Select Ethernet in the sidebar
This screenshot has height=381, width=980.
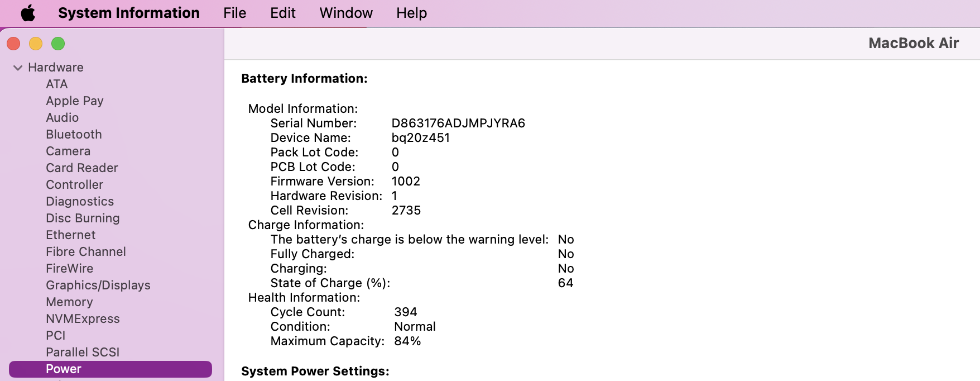click(x=71, y=235)
